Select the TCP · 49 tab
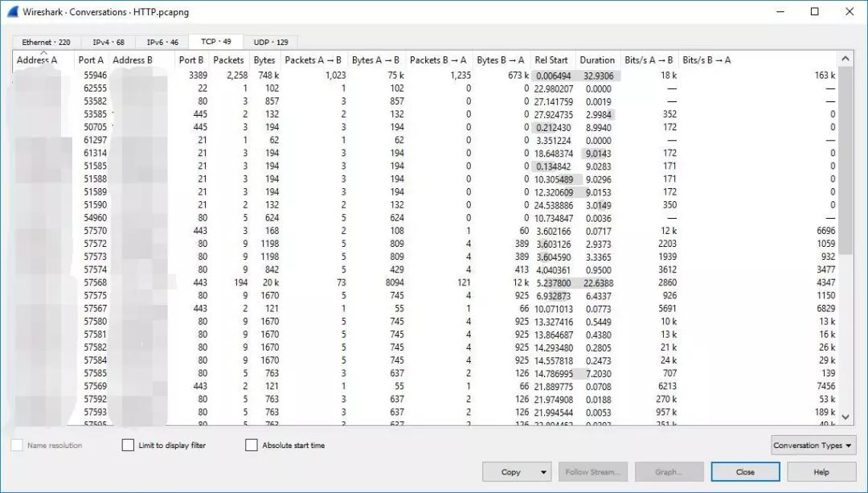Image resolution: width=868 pixels, height=493 pixels. point(216,42)
